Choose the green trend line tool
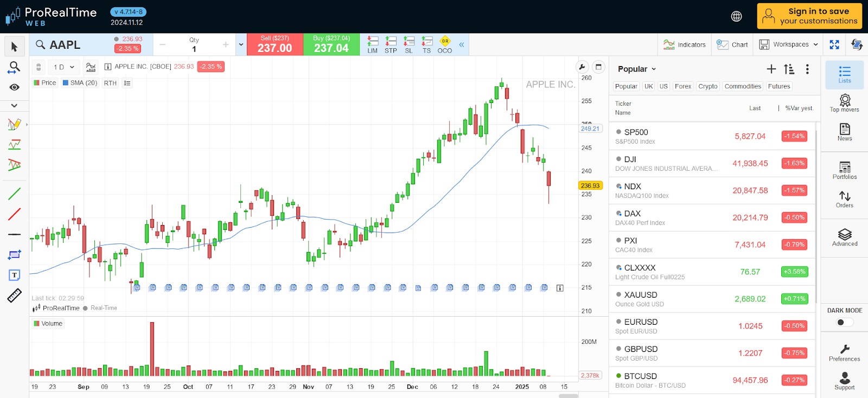Image resolution: width=868 pixels, height=398 pixels. point(14,194)
